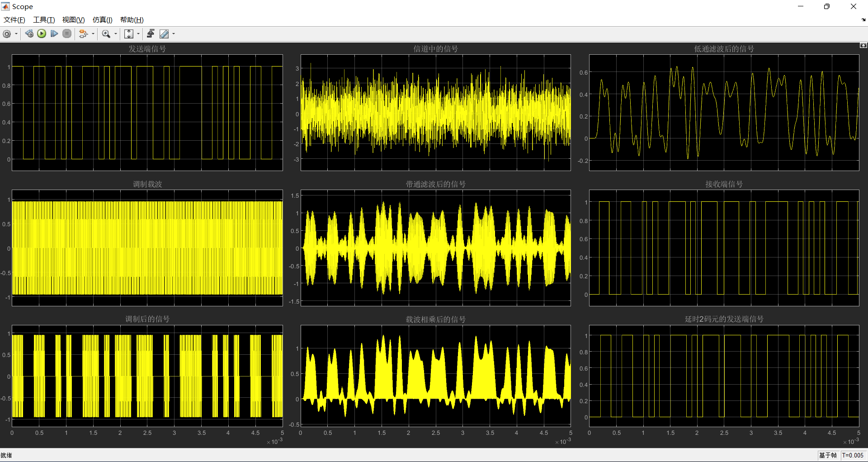Expand the measurements dropdown arrow

(x=174, y=34)
